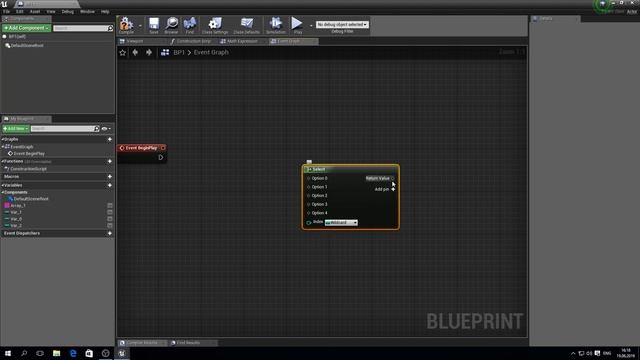Open the play options dropdown arrow
640x360 pixels.
click(311, 25)
